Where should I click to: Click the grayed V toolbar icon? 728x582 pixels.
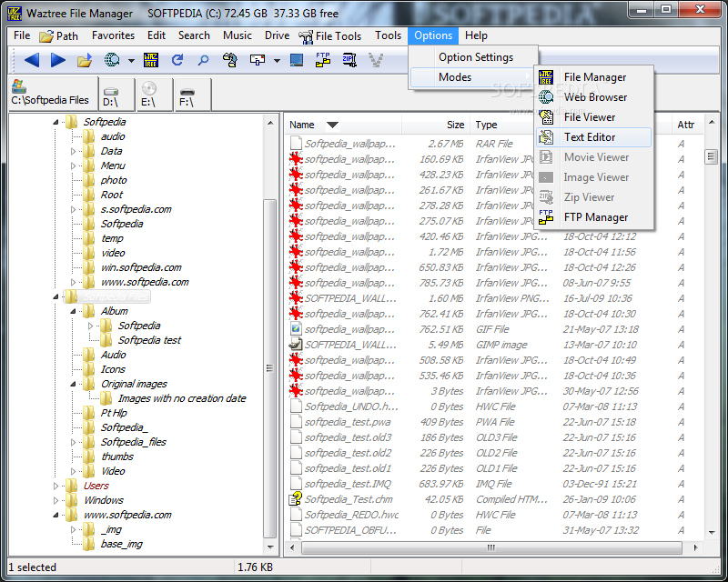[376, 60]
